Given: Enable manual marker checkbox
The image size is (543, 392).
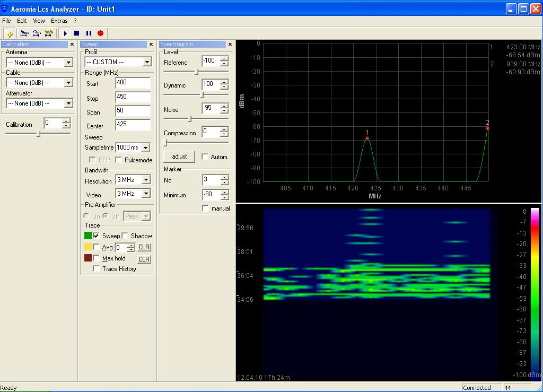Looking at the screenshot, I should coord(205,208).
